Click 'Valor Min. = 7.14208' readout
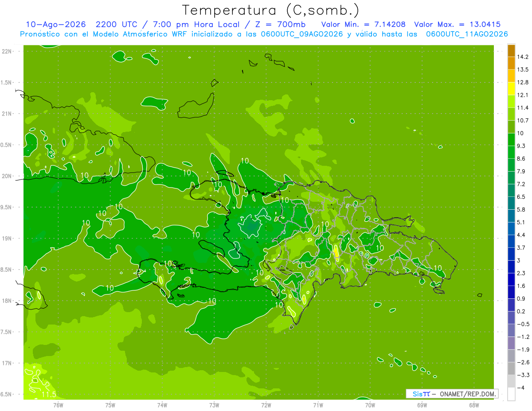This screenshot has height=411, width=532. click(363, 24)
